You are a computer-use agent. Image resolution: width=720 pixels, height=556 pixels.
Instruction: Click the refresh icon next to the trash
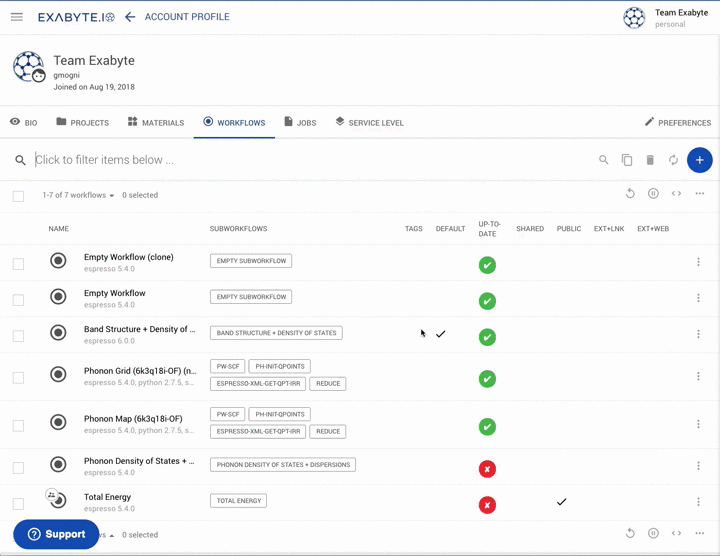673,160
